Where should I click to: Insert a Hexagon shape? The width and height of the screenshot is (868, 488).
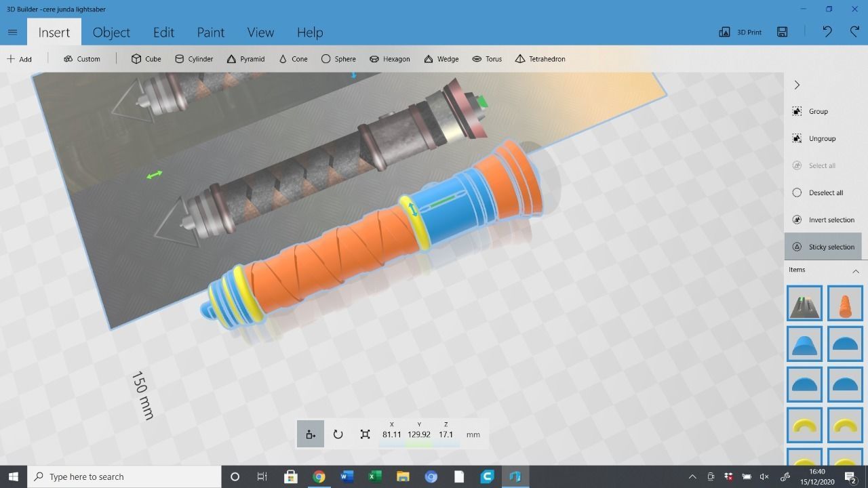[x=390, y=59]
